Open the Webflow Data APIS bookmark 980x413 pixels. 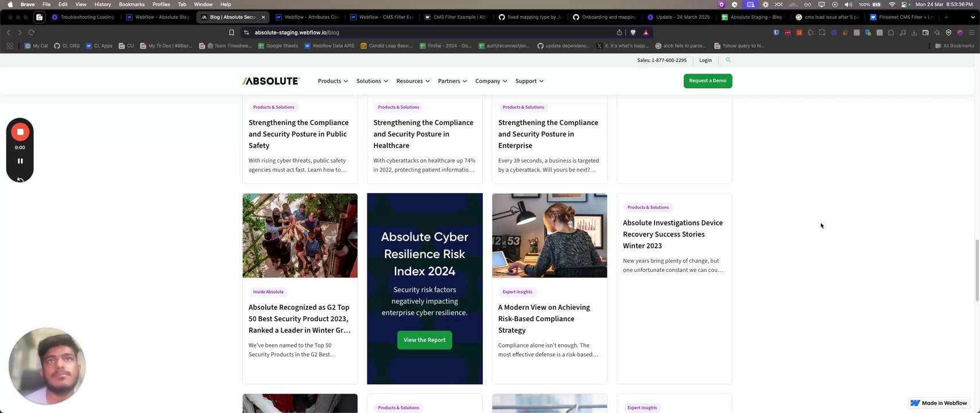[330, 46]
